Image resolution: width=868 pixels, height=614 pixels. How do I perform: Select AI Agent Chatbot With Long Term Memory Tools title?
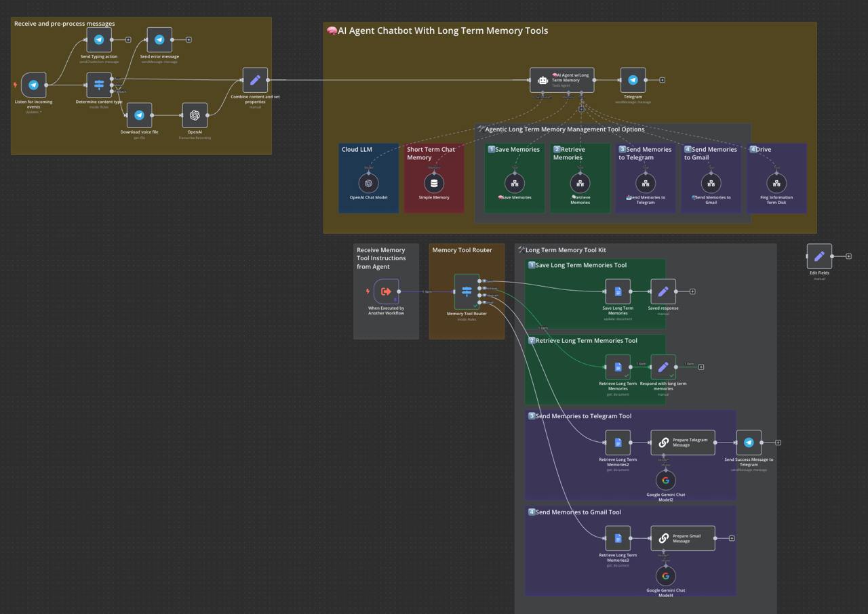(x=437, y=30)
